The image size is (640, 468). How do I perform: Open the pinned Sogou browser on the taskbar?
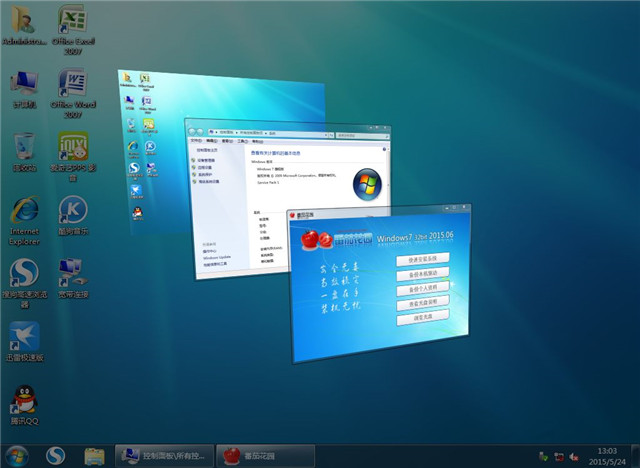(57, 454)
